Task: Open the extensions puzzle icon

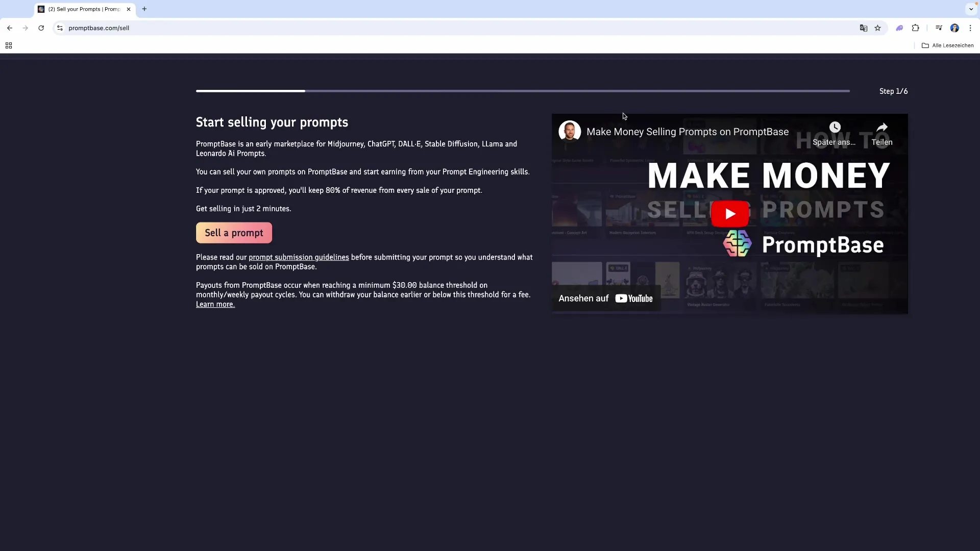Action: pos(915,28)
